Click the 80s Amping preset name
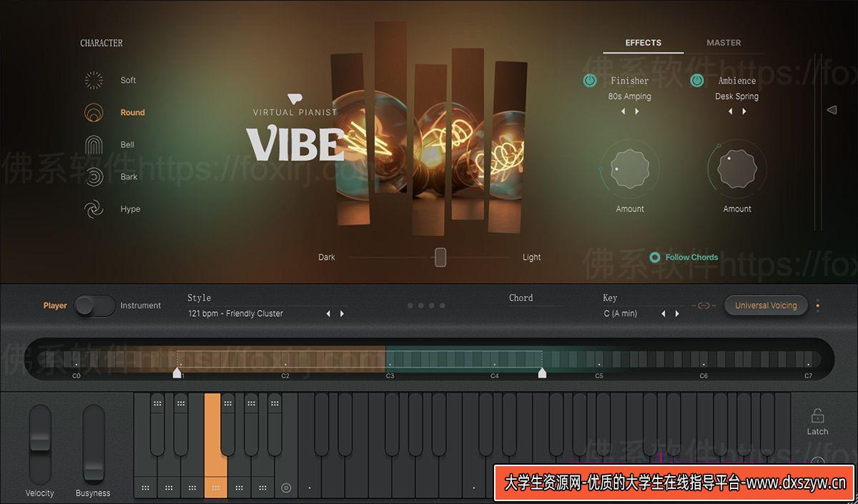 pos(630,97)
